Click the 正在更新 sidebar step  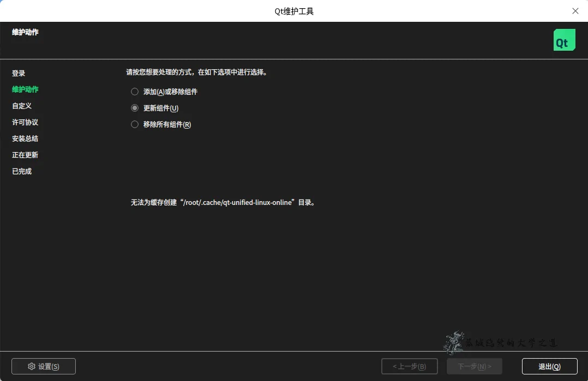[25, 155]
